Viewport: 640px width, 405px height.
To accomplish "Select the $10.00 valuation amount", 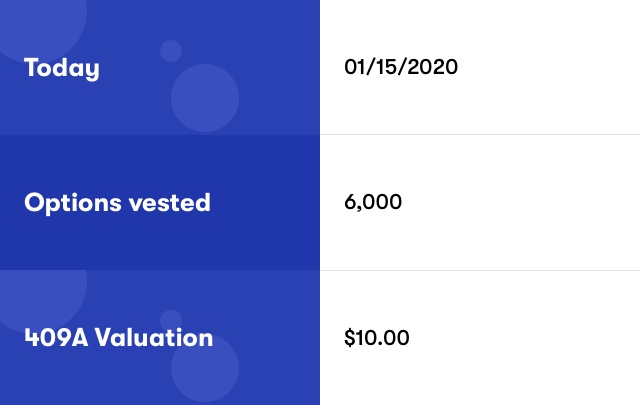I will pos(376,338).
